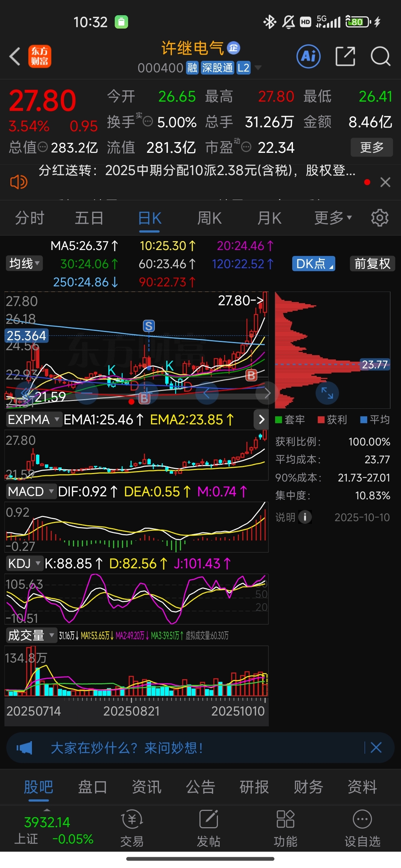Expand the chip distribution chart icon

tap(327, 393)
